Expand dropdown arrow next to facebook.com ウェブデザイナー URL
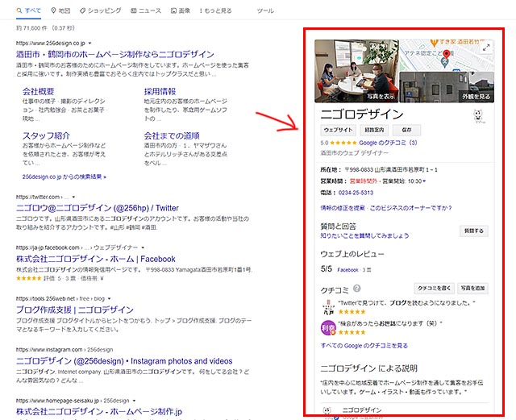Image resolution: width=516 pixels, height=420 pixels. (143, 247)
